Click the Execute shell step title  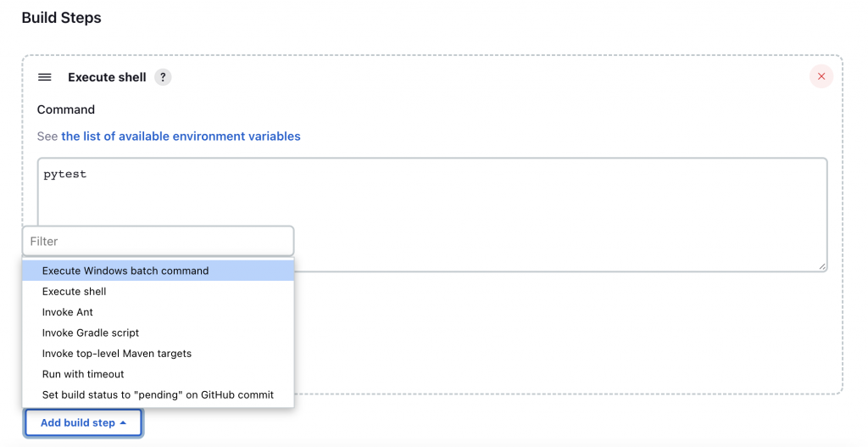(x=107, y=77)
